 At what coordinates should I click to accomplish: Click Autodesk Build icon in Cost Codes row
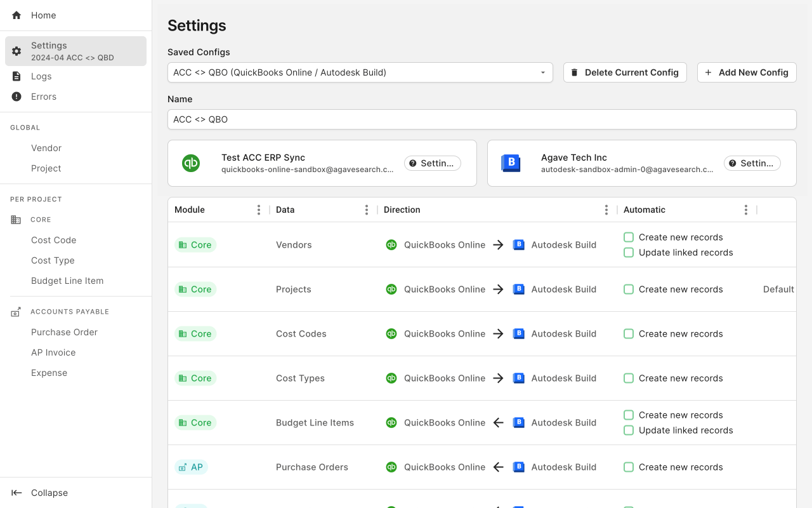(518, 333)
